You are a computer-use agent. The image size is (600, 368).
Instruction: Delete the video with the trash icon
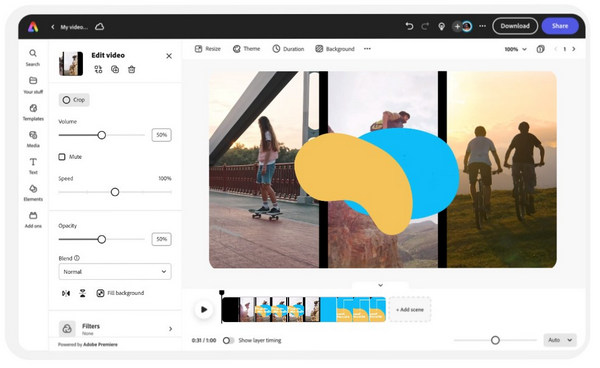click(132, 69)
